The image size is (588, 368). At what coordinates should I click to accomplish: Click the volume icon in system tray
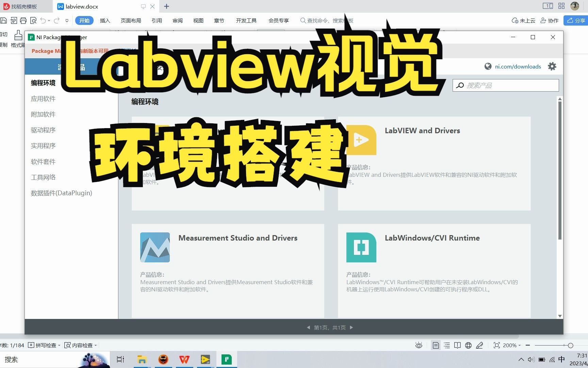(x=531, y=359)
